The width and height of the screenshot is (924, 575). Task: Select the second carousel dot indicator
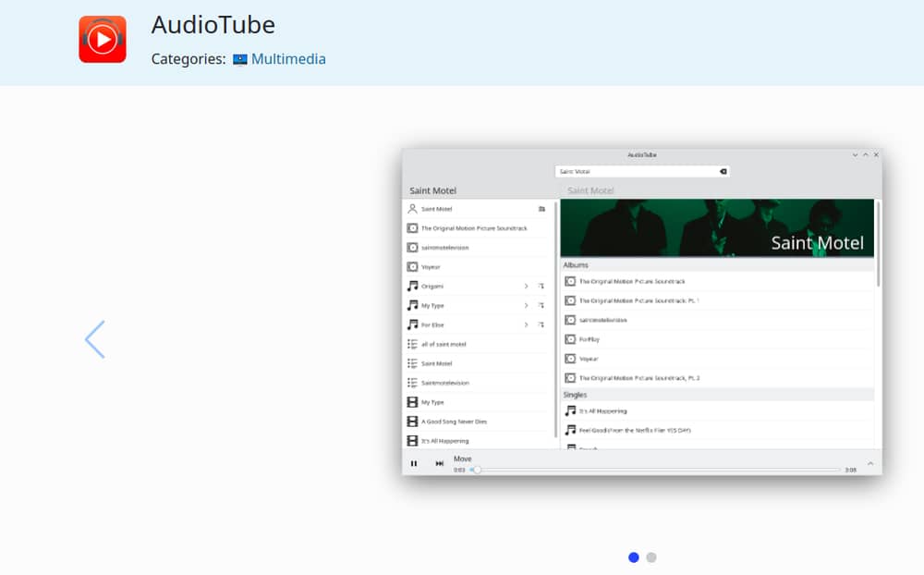tap(651, 557)
